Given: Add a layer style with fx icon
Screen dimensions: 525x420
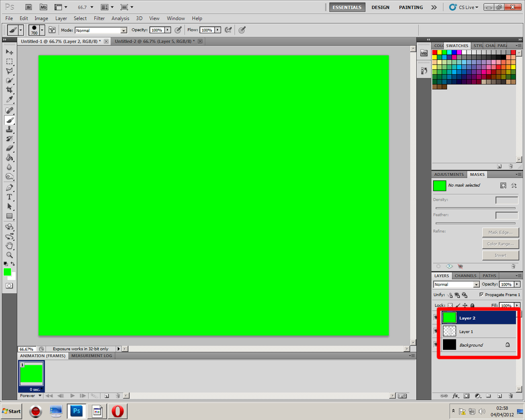Looking at the screenshot, I should [455, 396].
